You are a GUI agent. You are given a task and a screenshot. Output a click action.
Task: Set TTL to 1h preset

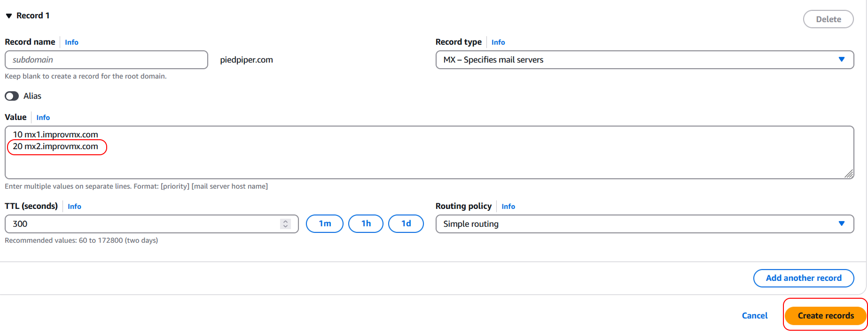[x=366, y=223]
